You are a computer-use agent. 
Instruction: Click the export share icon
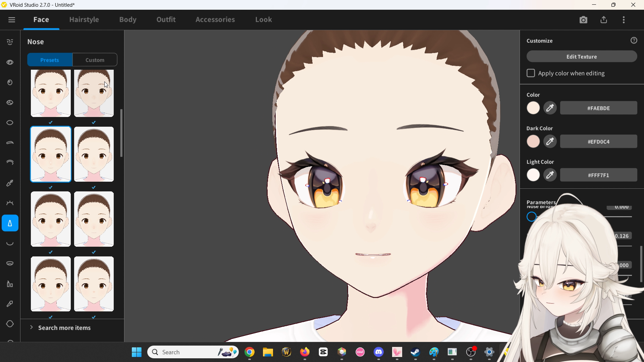point(604,20)
